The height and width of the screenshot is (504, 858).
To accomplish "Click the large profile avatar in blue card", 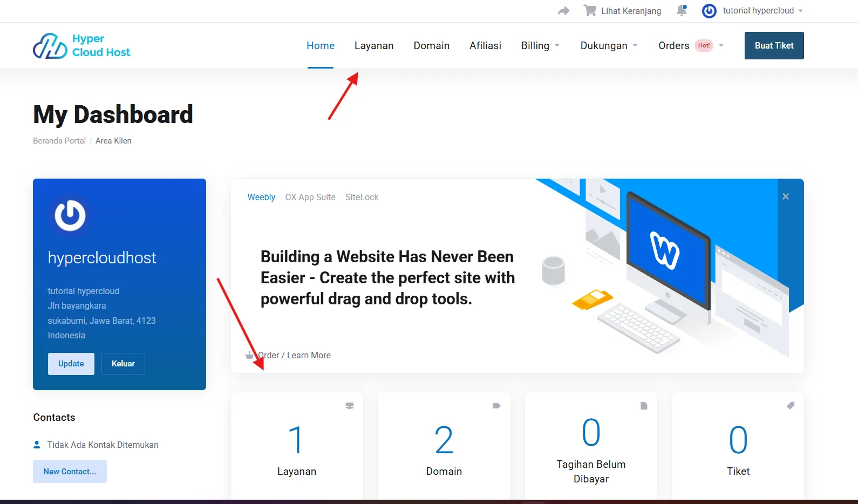I will 70,215.
